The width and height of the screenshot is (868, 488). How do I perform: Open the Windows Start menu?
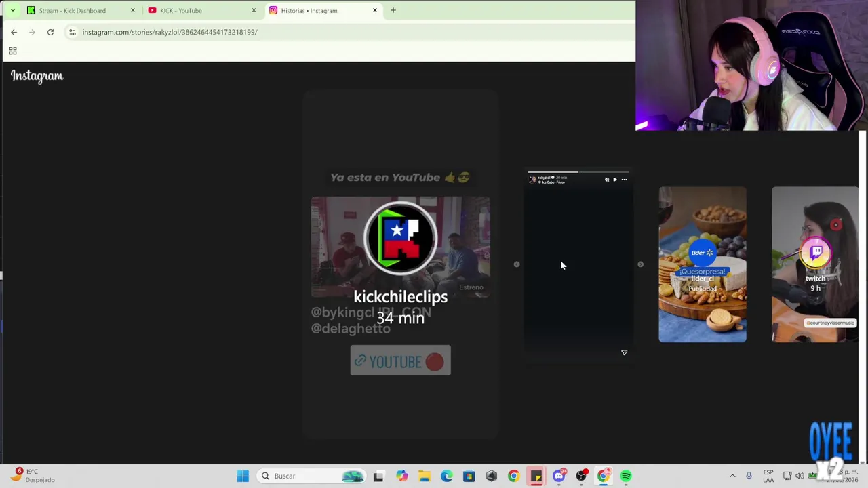tap(243, 476)
